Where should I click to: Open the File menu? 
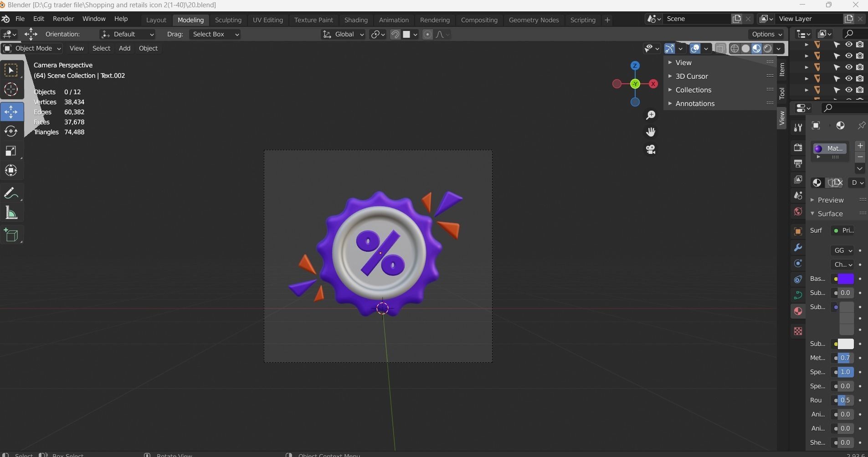point(20,19)
